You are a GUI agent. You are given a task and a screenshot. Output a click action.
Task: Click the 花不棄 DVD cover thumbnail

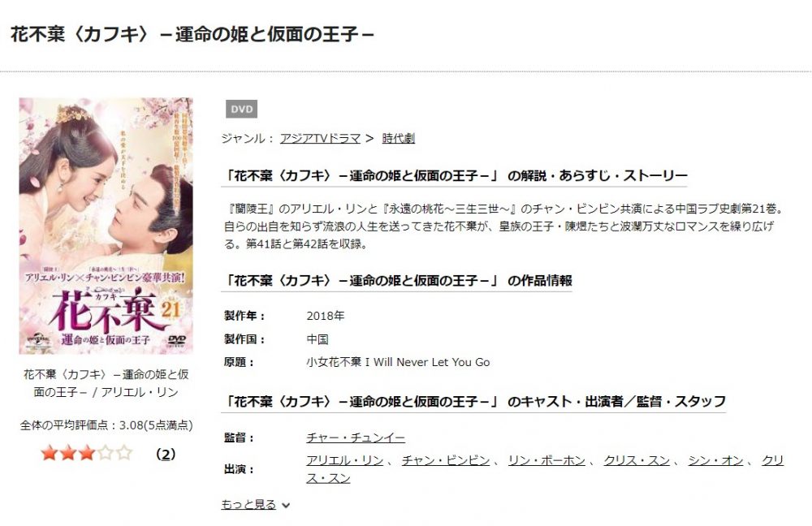coord(106,226)
